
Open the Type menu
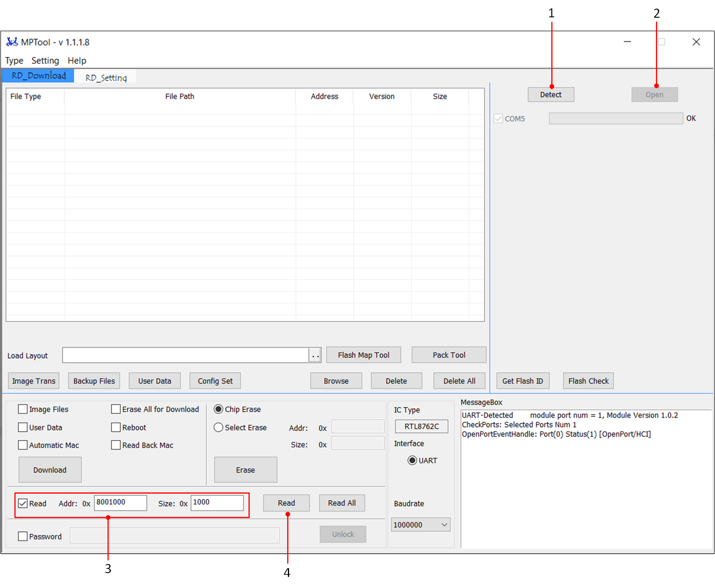(14, 61)
